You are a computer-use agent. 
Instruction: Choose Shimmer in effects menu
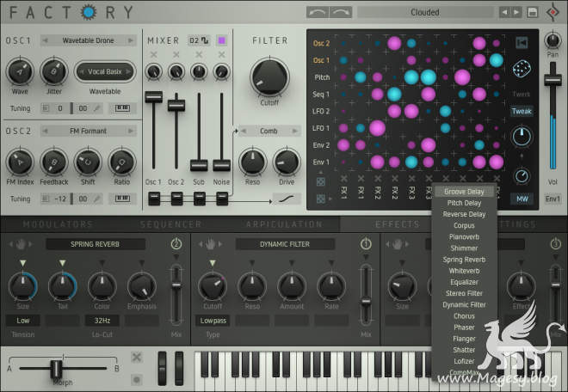coord(464,248)
